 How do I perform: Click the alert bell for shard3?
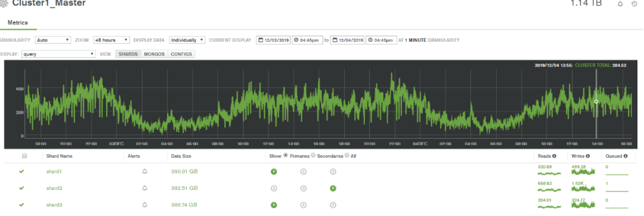click(144, 205)
